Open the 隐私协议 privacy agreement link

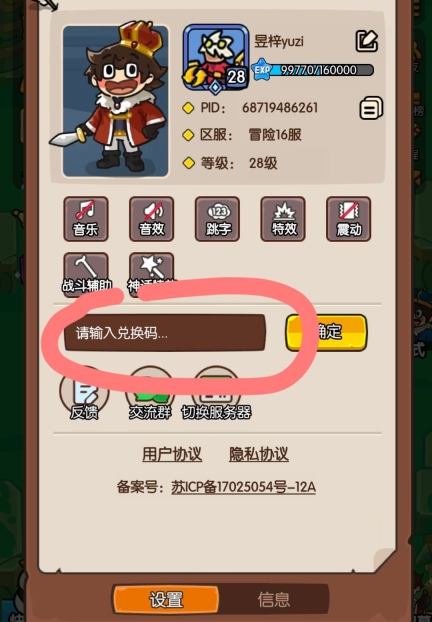[259, 454]
